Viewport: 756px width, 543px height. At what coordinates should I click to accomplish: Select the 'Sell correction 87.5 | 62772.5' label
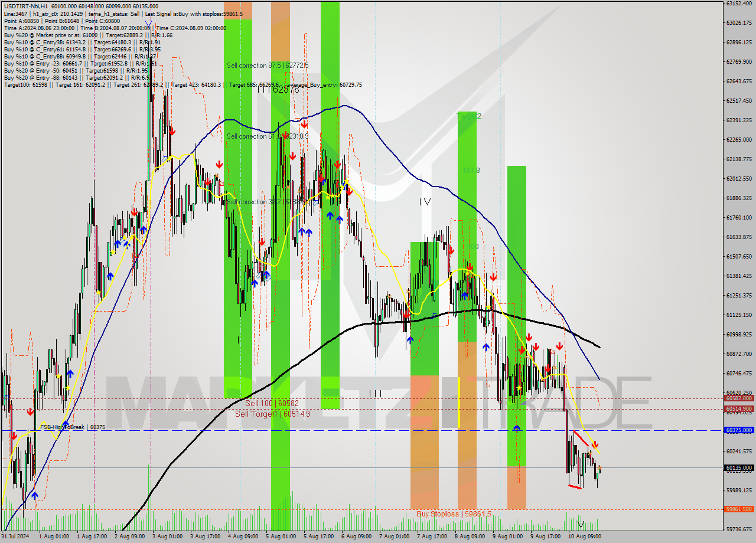(x=268, y=66)
